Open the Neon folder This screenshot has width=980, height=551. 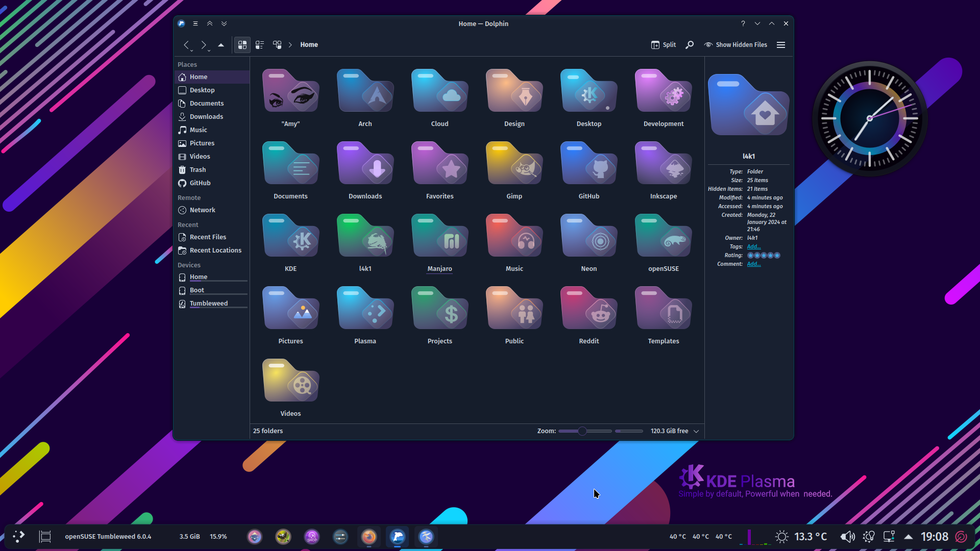589,236
